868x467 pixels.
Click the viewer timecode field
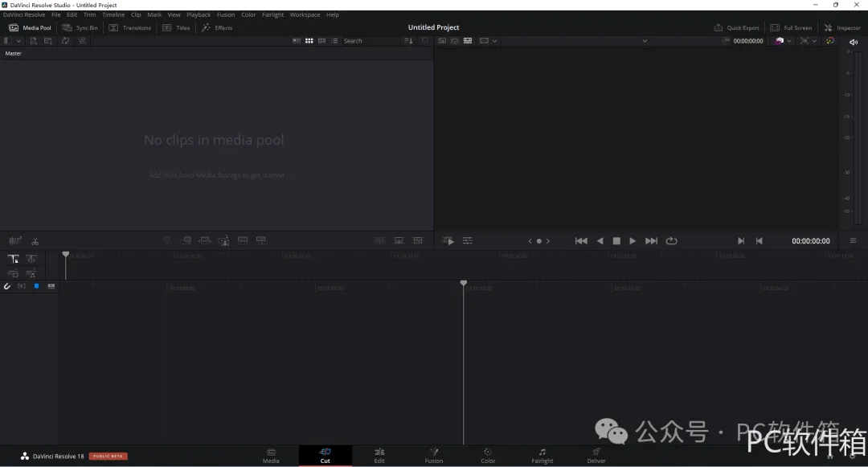748,41
